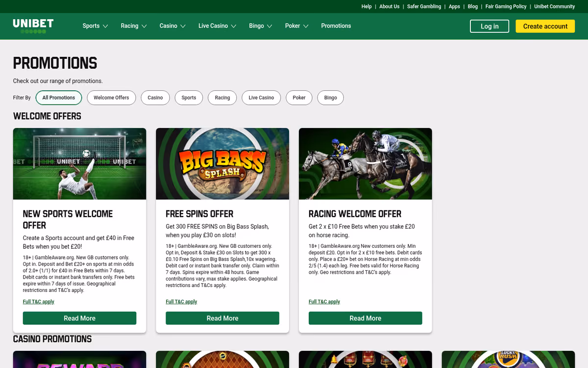588x368 pixels.
Task: Open the Blog link
Action: [x=473, y=6]
